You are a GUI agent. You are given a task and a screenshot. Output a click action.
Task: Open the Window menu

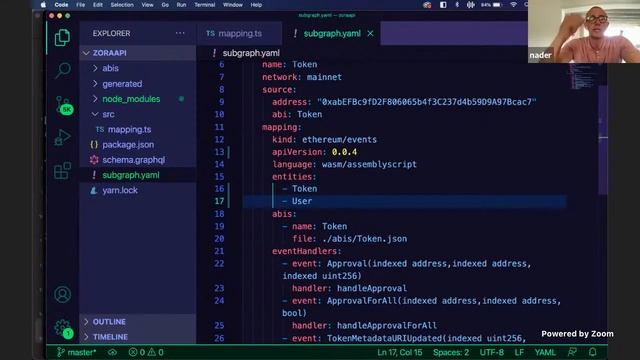[x=233, y=5]
